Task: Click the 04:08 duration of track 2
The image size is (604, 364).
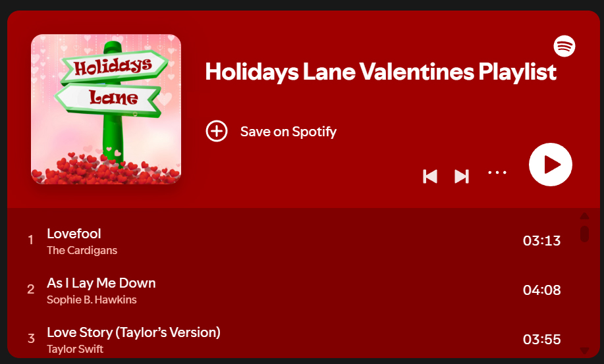Action: point(541,290)
